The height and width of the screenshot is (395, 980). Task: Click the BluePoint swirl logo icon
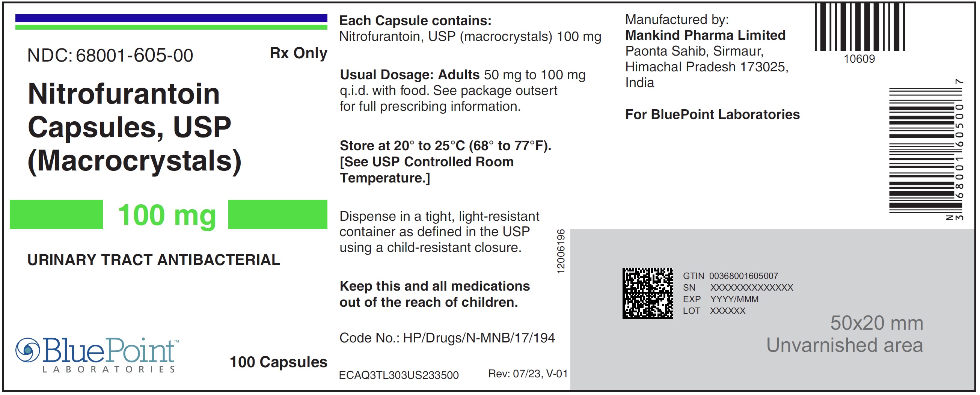(x=27, y=350)
